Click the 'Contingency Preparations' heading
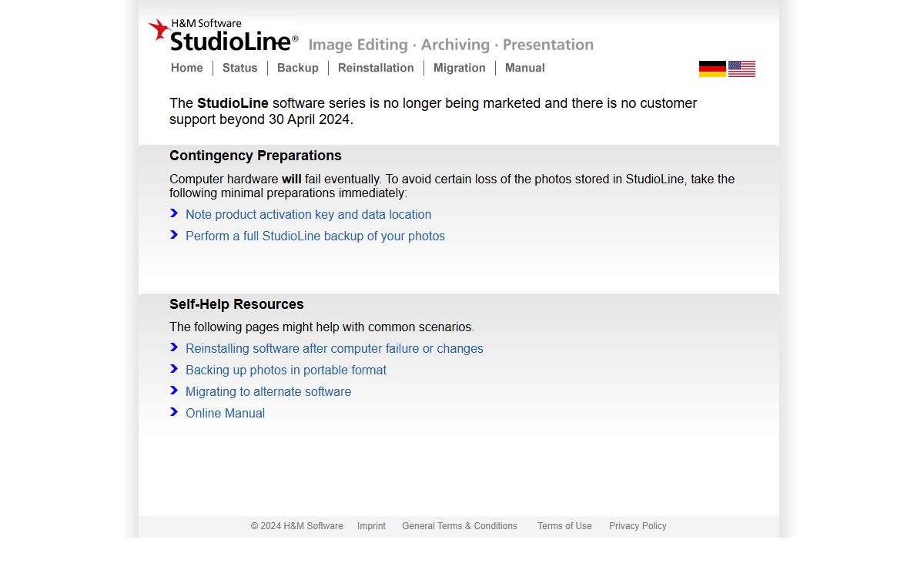 256,156
